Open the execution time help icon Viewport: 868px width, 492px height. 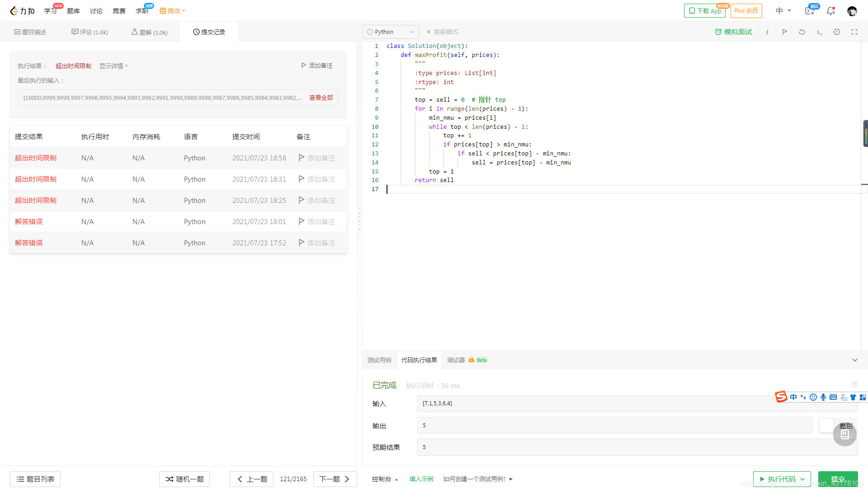[x=854, y=385]
